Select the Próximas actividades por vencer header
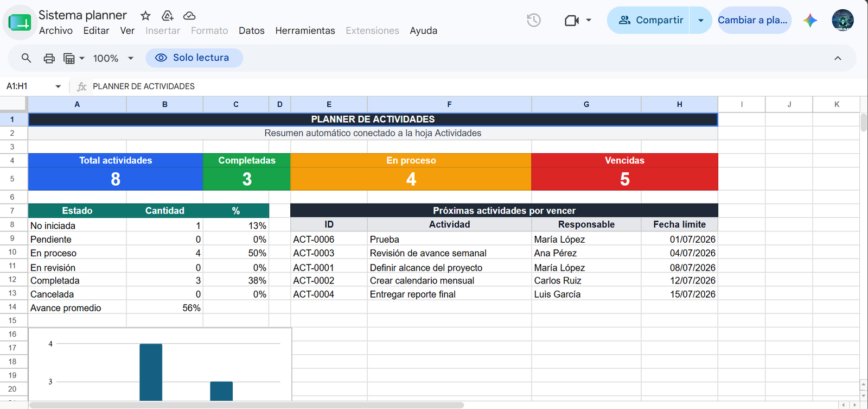 (x=505, y=211)
